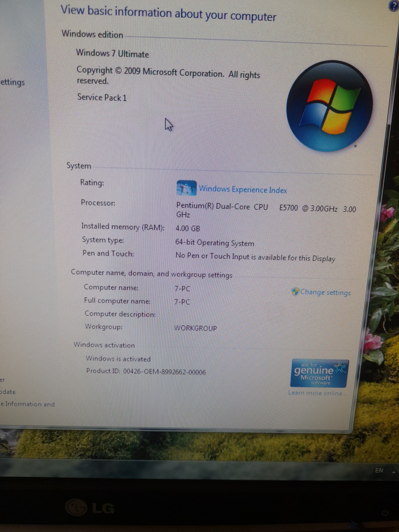Open the Action Center sidebar link

(x=2, y=380)
